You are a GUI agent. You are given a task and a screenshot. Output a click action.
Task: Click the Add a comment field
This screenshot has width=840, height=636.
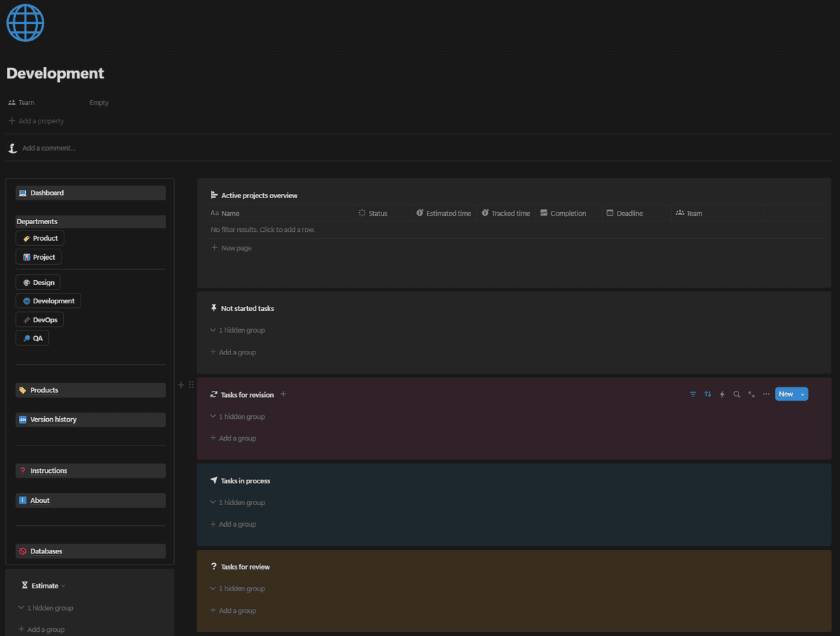tap(49, 148)
